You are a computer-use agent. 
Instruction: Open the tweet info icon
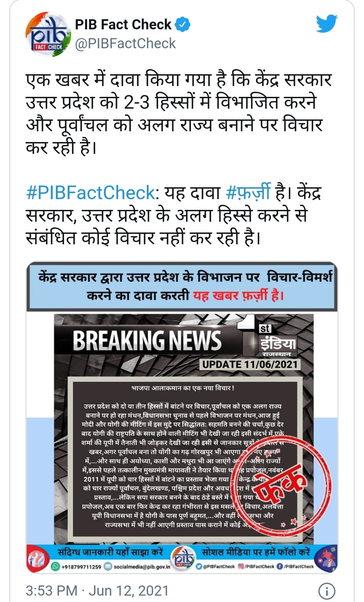point(327,591)
